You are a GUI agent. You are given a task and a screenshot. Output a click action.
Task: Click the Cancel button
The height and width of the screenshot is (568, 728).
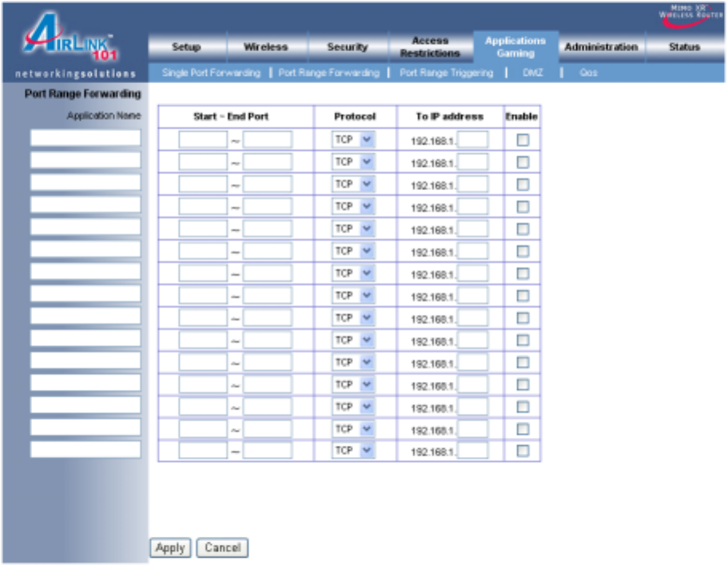click(222, 548)
